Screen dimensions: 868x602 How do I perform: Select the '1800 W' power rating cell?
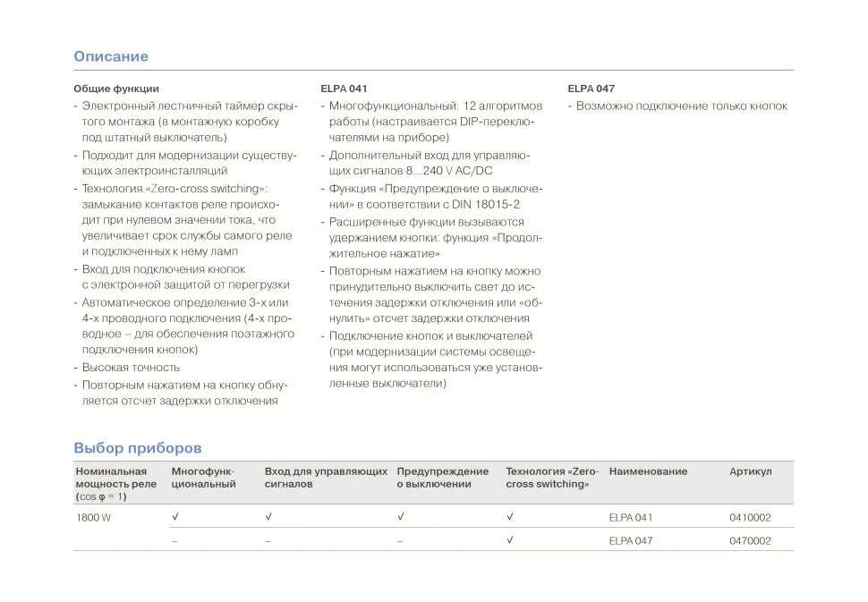(x=93, y=518)
